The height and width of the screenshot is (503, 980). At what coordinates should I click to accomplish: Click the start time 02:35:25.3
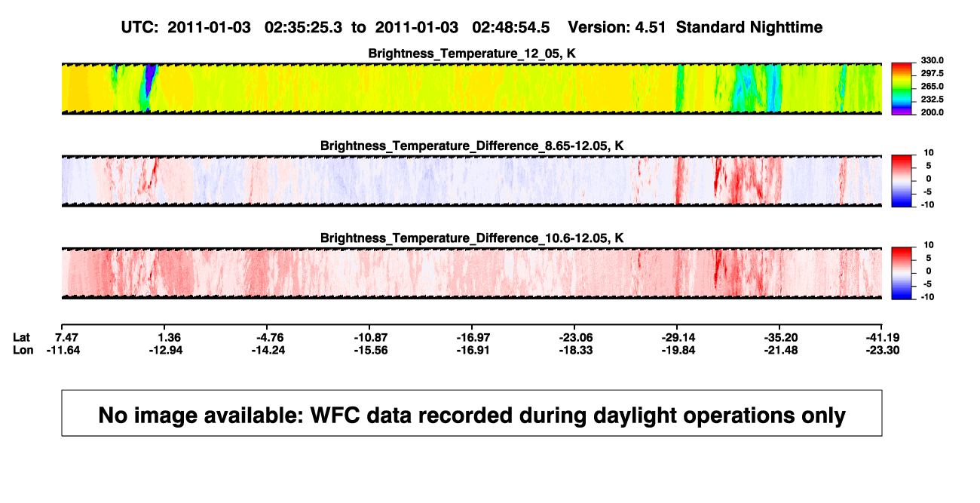[x=302, y=28]
